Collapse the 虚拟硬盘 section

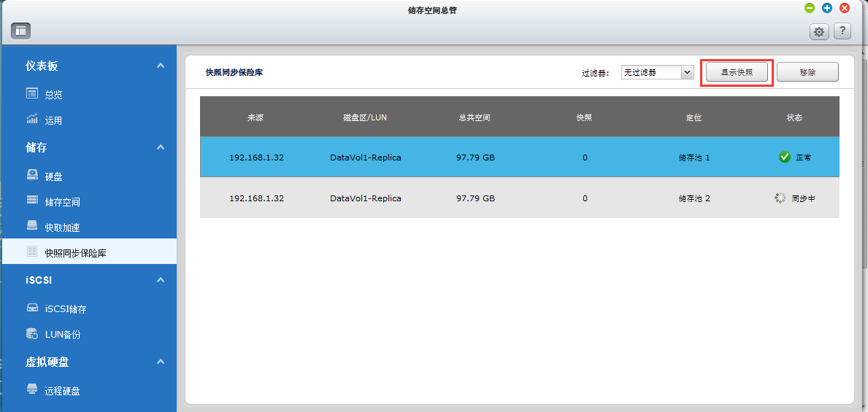[x=161, y=362]
